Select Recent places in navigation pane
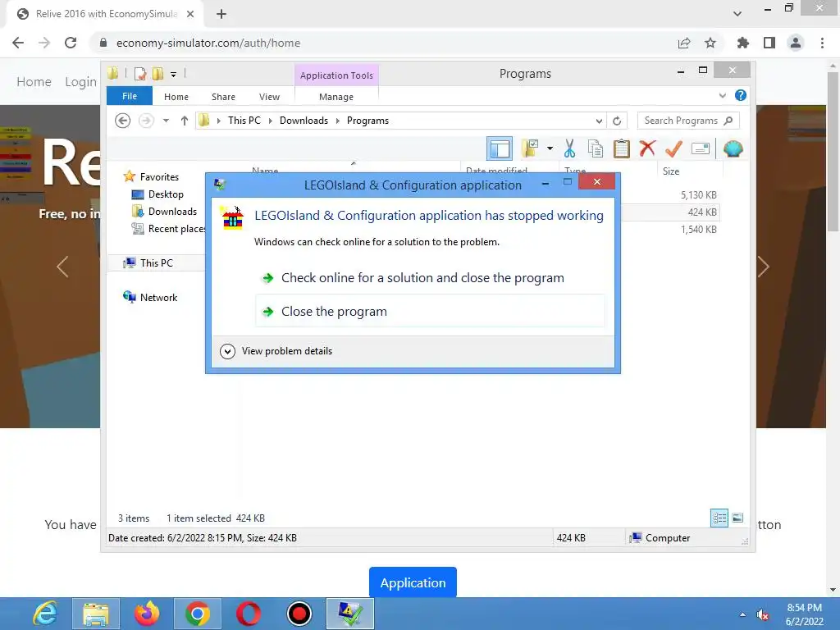The image size is (840, 630). tap(176, 229)
